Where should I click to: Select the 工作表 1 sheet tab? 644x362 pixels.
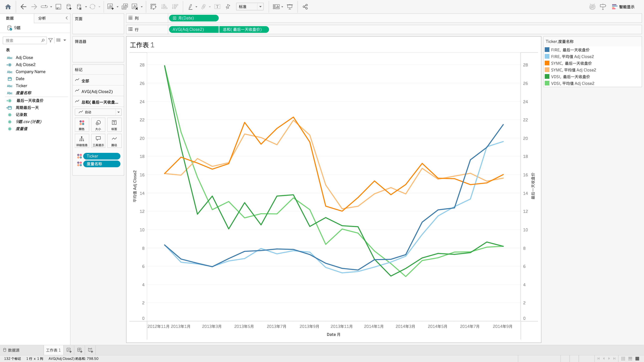[53, 350]
